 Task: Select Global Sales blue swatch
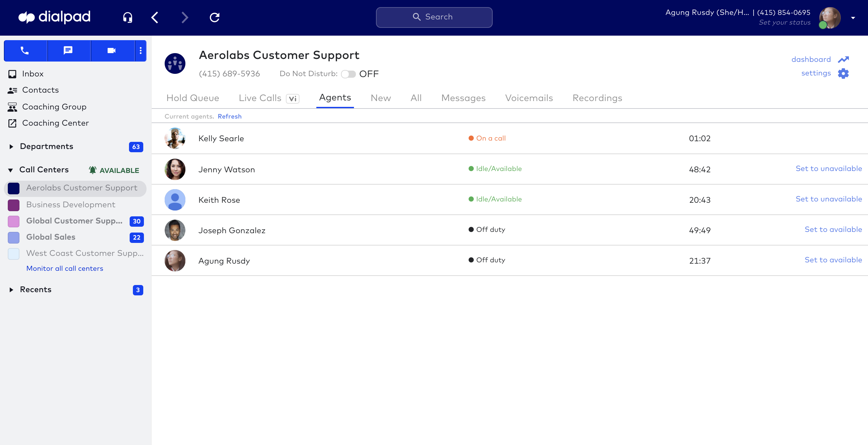point(14,237)
